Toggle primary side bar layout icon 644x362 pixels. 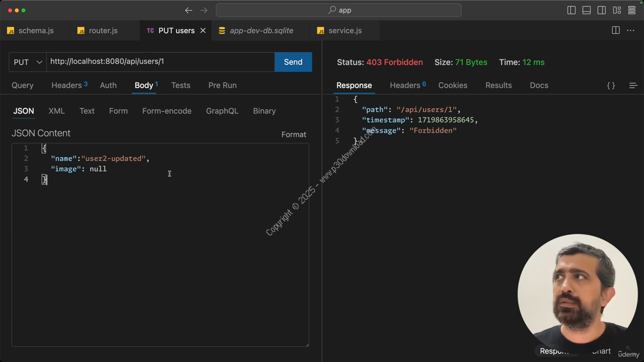(x=572, y=10)
